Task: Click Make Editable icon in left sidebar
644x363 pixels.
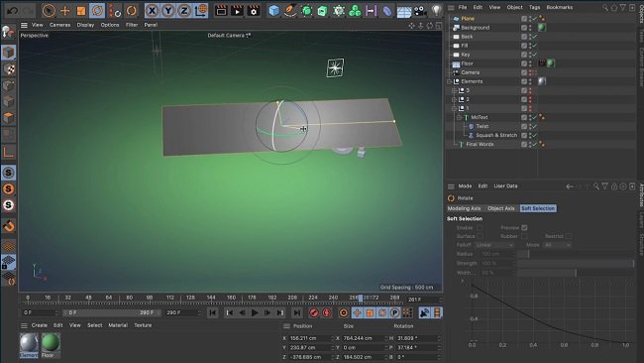Action: (8, 32)
